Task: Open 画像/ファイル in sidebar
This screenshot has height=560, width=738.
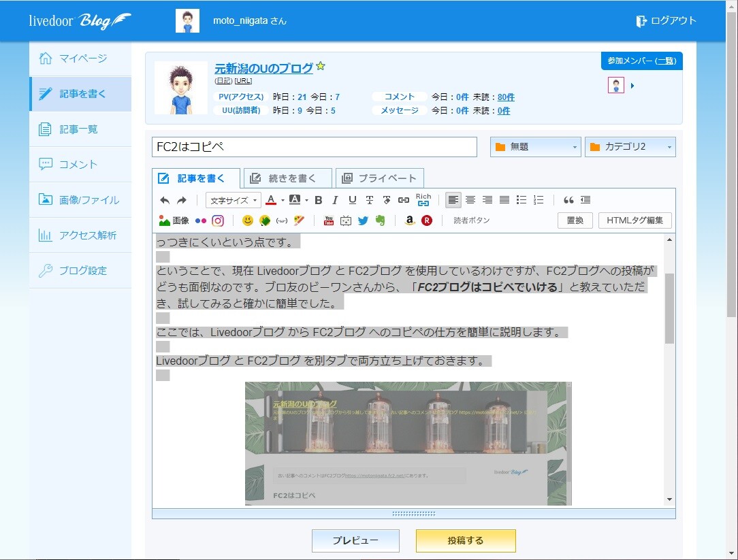Action: (x=80, y=199)
